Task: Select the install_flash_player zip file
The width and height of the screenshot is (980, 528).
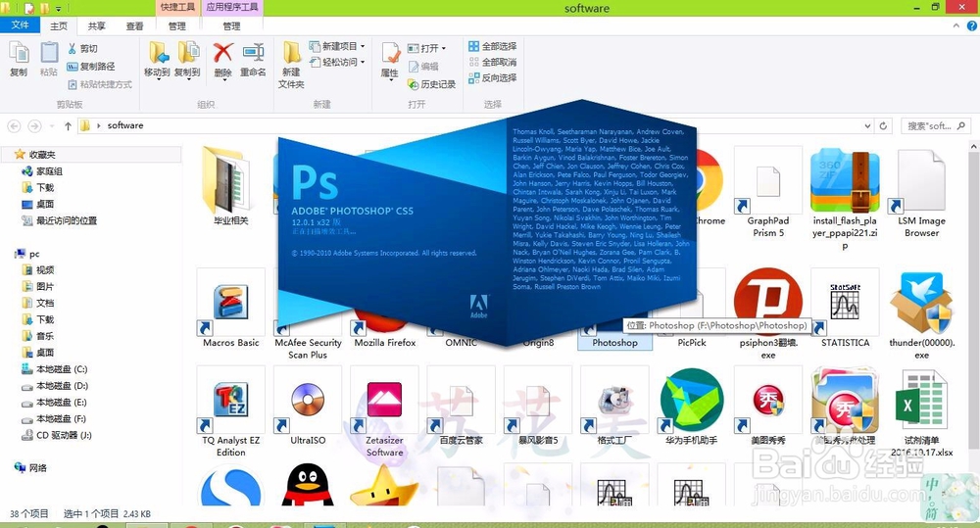Action: click(845, 199)
